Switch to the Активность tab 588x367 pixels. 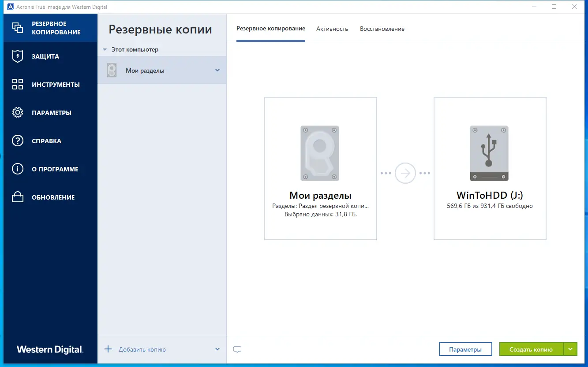(332, 28)
